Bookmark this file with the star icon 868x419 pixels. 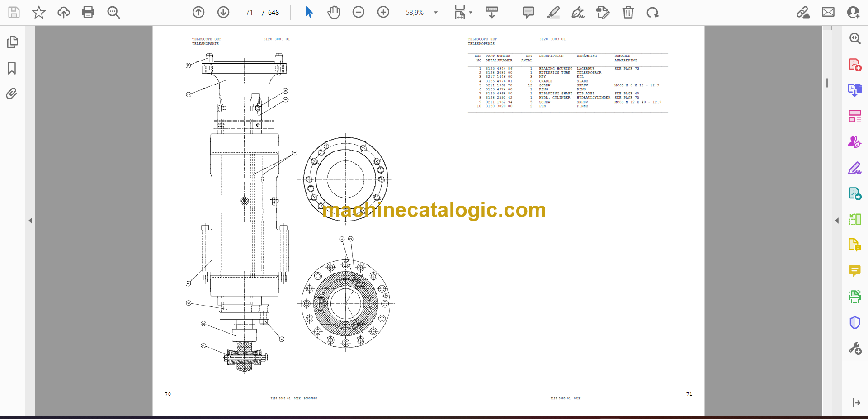39,12
